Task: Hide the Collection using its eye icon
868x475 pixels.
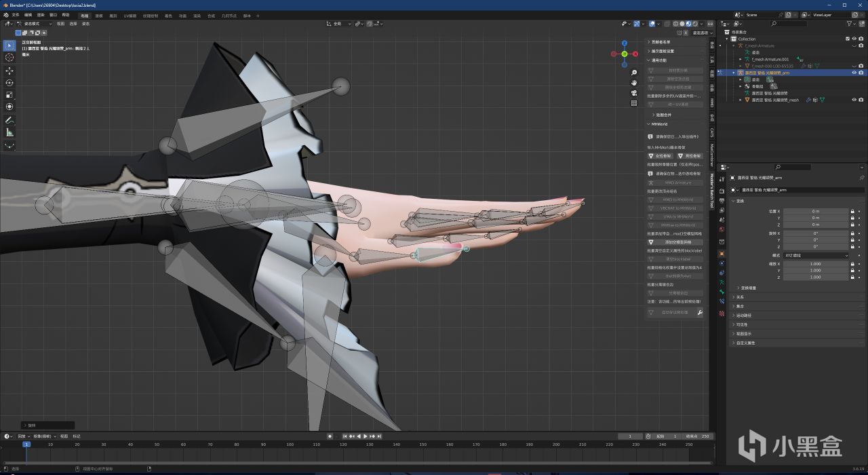Action: pyautogui.click(x=854, y=39)
